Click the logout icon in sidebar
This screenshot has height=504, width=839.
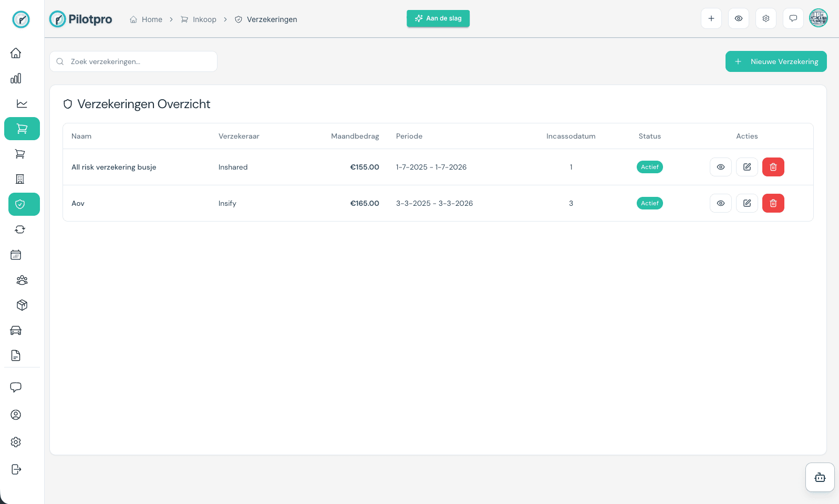point(16,469)
